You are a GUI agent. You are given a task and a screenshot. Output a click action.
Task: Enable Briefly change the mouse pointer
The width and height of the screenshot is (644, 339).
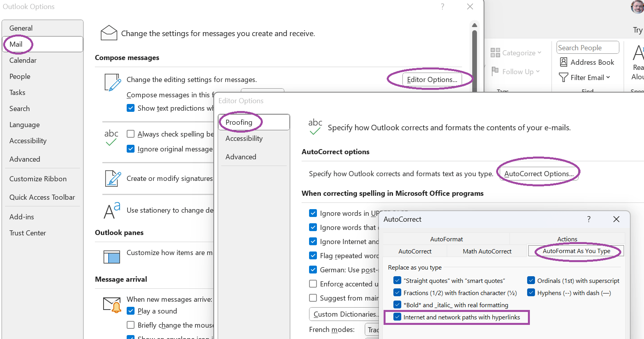tap(131, 325)
